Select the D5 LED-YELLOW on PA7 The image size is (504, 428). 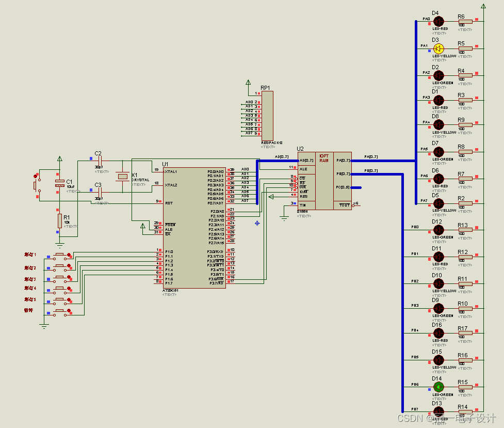coord(438,203)
